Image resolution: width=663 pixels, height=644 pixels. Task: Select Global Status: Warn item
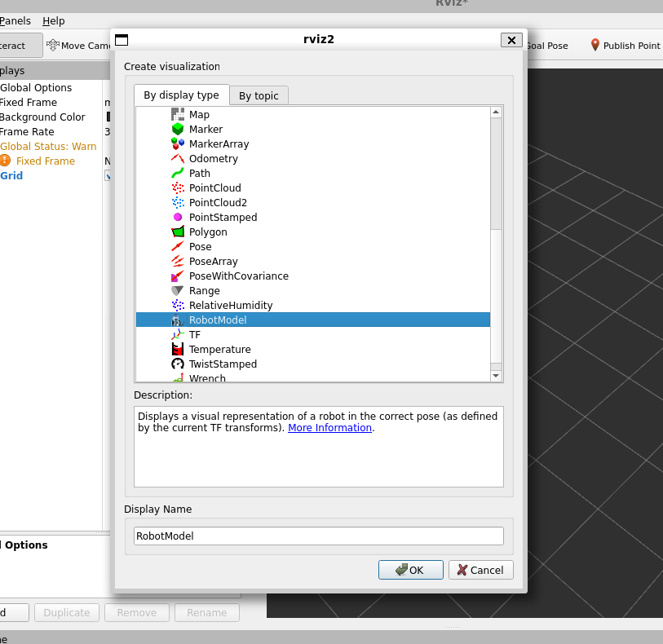pyautogui.click(x=48, y=146)
